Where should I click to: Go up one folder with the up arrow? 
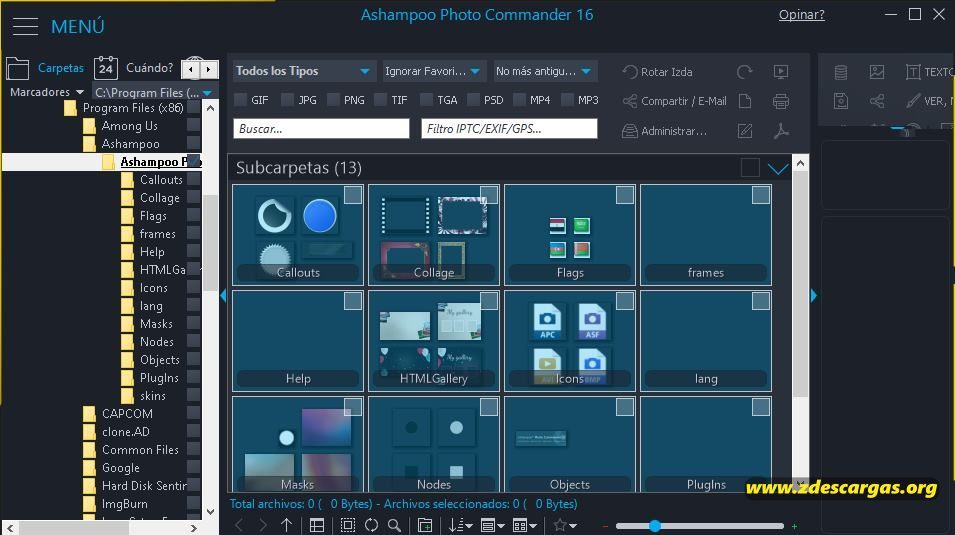tap(286, 525)
